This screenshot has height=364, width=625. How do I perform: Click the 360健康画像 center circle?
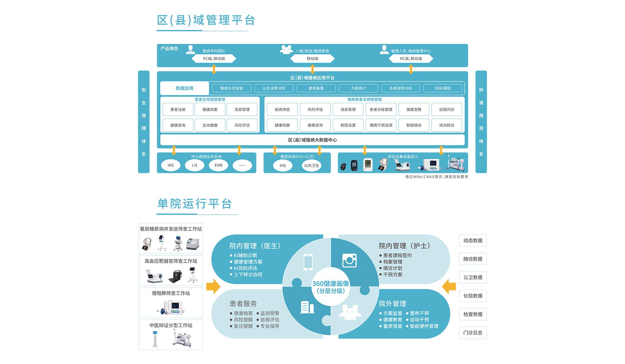pos(331,287)
